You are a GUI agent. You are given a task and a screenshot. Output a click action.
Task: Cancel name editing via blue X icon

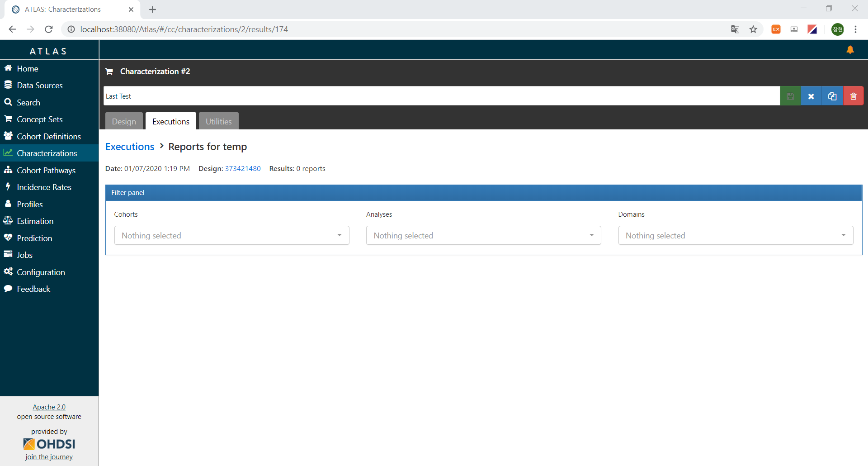(x=811, y=96)
